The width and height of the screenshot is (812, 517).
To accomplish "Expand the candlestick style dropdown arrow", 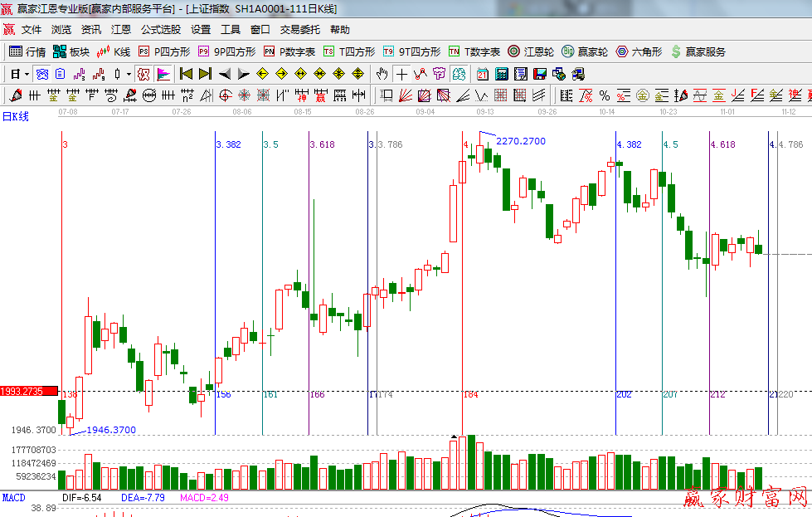I will click(128, 74).
